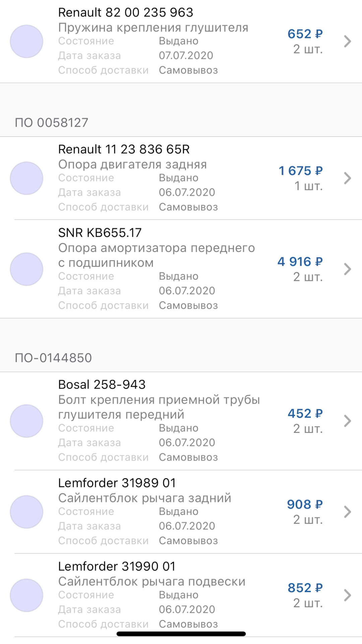Tap the 652 ₽ price
362x644 pixels.
coord(305,34)
